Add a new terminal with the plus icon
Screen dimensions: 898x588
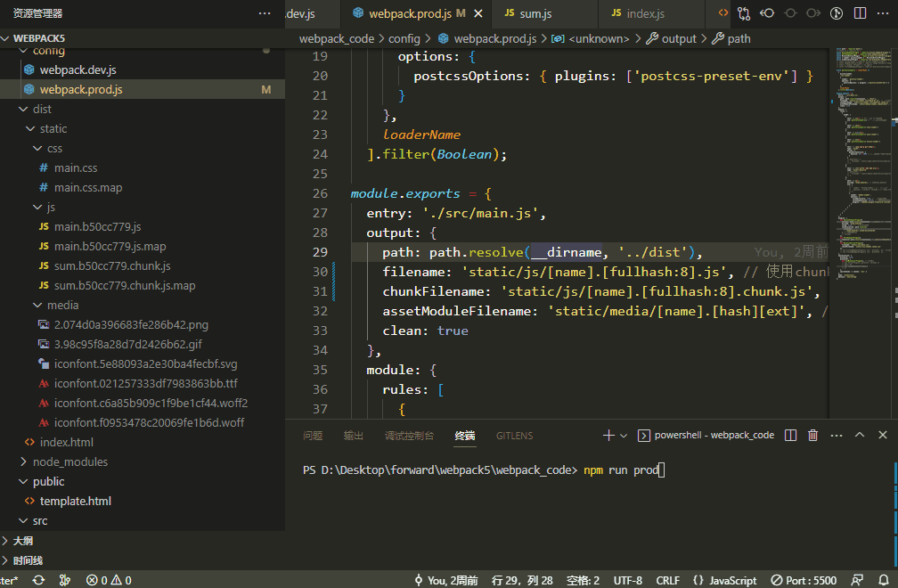(608, 436)
